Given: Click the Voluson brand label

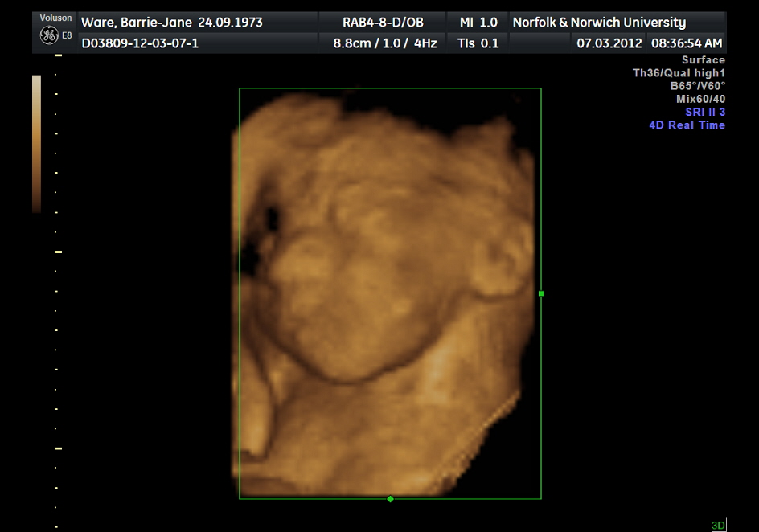Looking at the screenshot, I should (55, 18).
